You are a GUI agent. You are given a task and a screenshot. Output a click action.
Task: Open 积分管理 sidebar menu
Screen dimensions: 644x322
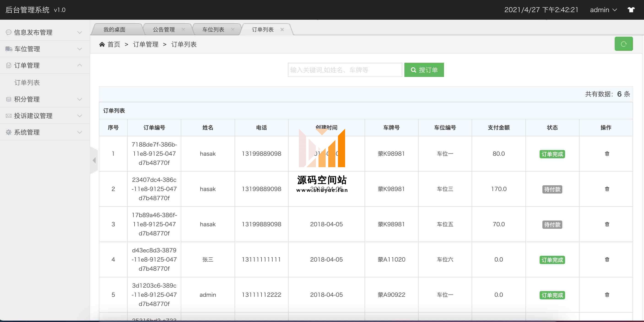point(45,99)
